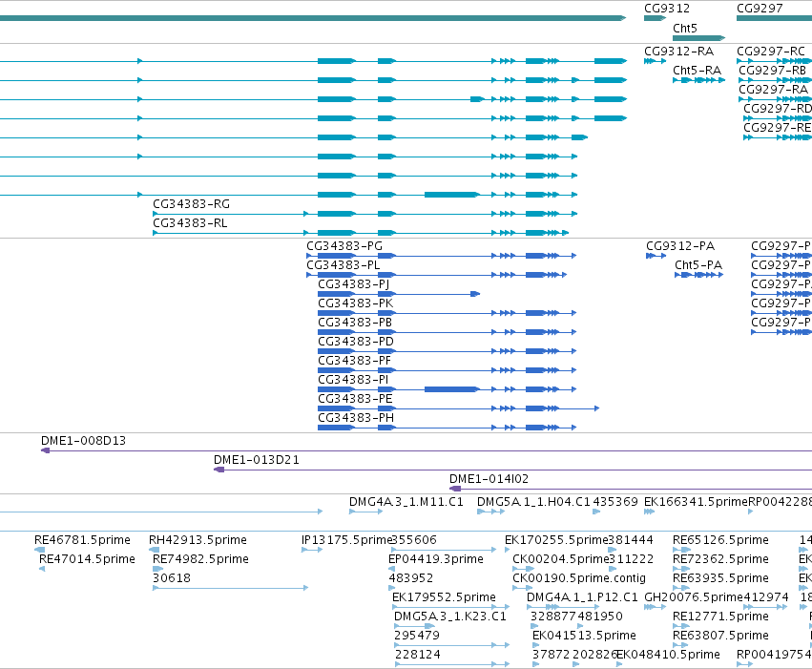The image size is (812, 669).
Task: Select EST label EK179552.5prime
Action: coord(444,598)
